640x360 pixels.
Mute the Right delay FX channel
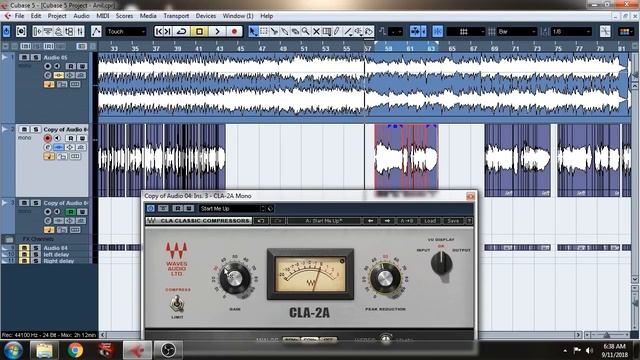[x=24, y=260]
